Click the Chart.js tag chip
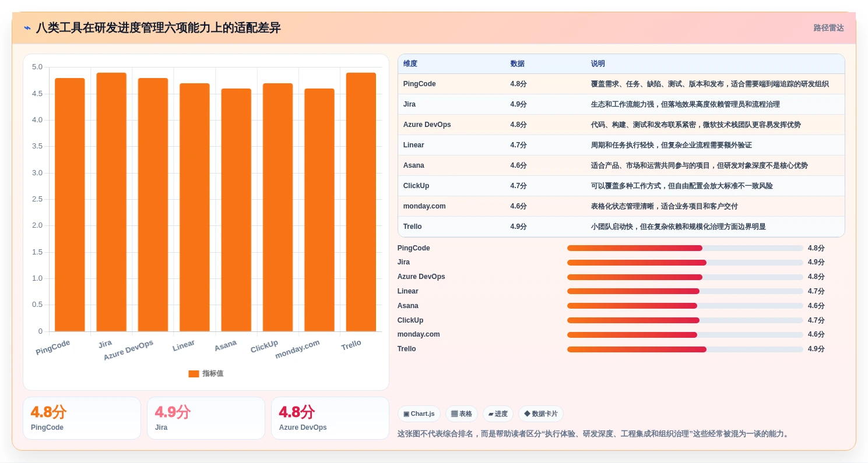The image size is (868, 463). pyautogui.click(x=419, y=414)
